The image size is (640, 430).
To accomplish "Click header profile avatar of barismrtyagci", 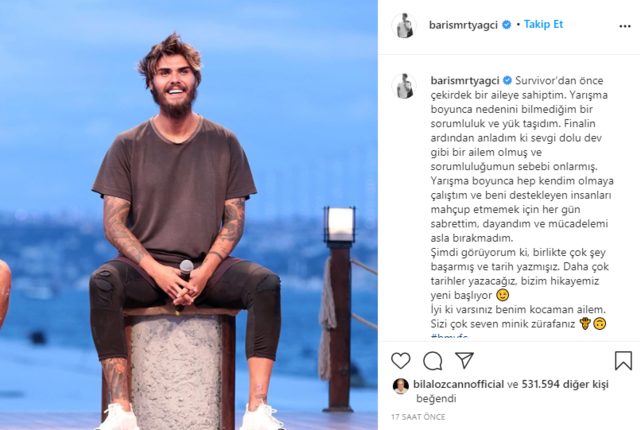I will point(404,26).
